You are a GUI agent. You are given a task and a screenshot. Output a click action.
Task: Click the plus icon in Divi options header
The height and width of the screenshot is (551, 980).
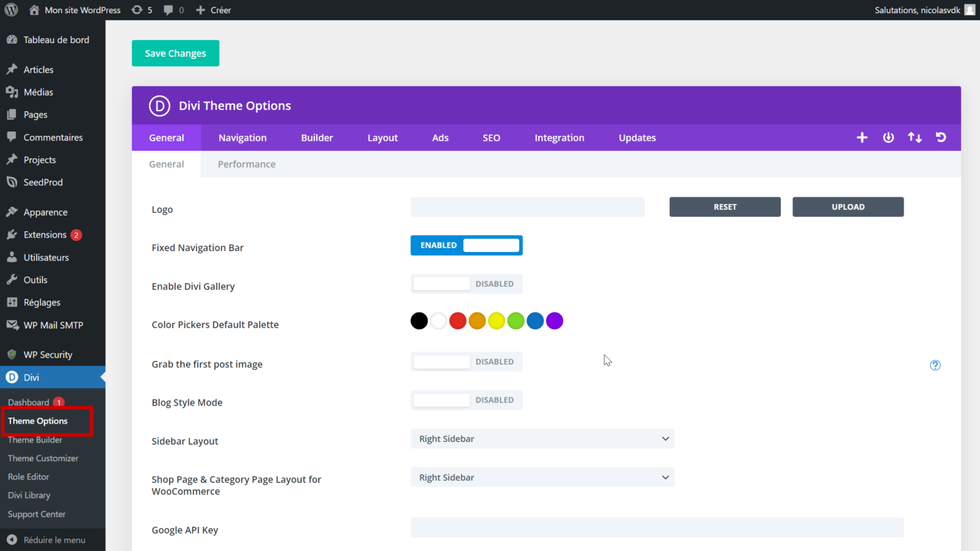coord(862,137)
